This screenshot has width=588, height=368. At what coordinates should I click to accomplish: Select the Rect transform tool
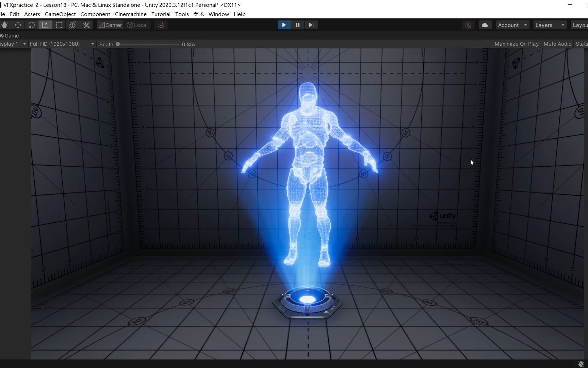pyautogui.click(x=59, y=25)
